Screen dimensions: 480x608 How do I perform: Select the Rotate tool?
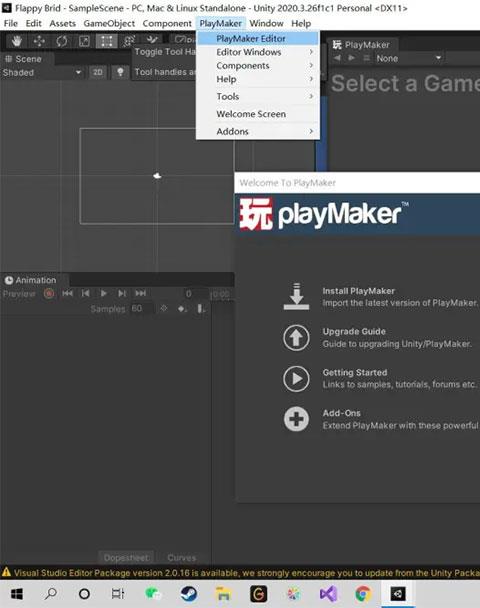[x=62, y=41]
